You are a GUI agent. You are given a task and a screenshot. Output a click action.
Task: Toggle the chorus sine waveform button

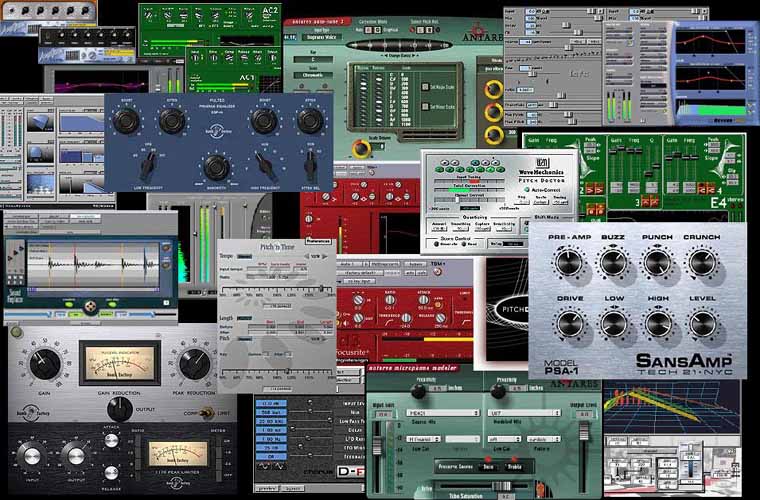[x=265, y=468]
